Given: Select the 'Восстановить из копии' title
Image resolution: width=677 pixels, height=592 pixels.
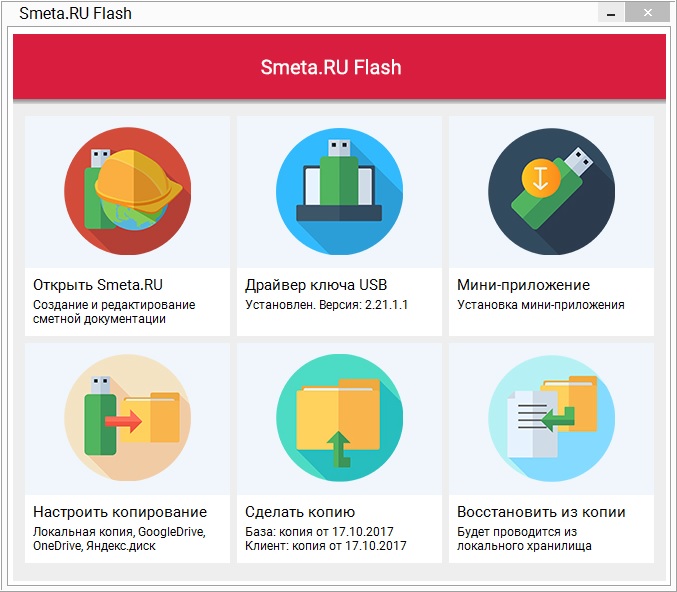Looking at the screenshot, I should pyautogui.click(x=541, y=512).
